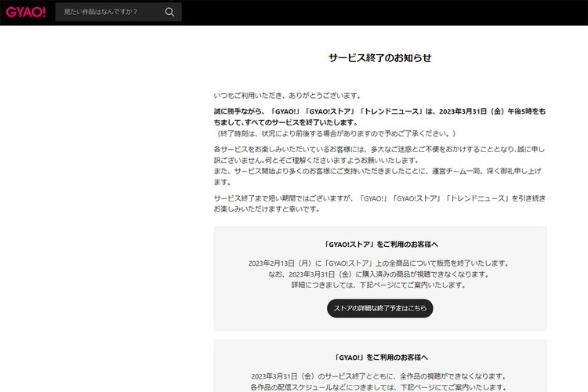Select the サービス終了のお知らせ heading
The width and height of the screenshot is (588, 392).
point(380,58)
